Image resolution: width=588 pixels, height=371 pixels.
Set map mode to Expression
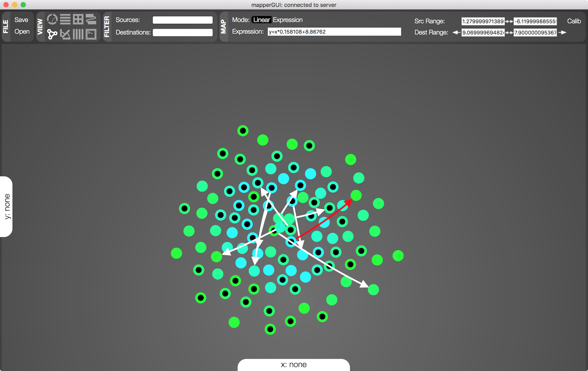[288, 20]
